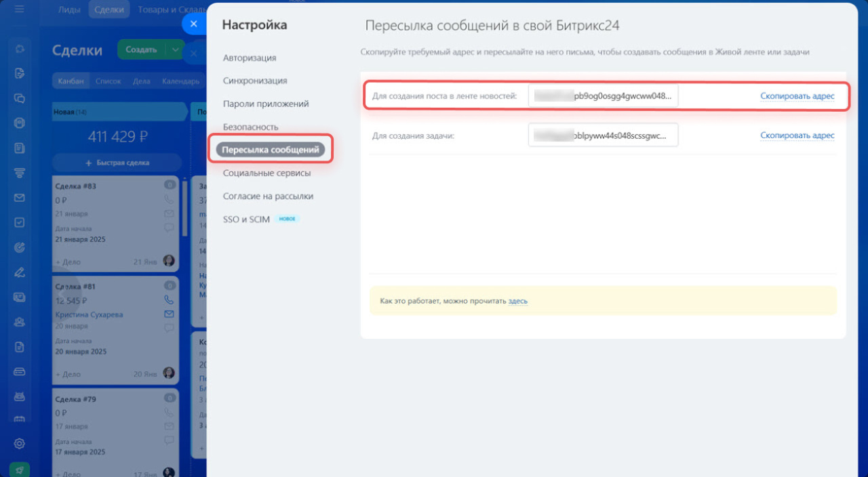The width and height of the screenshot is (868, 477).
Task: Click + Дело on Сделка #83 card
Action: [x=68, y=262]
